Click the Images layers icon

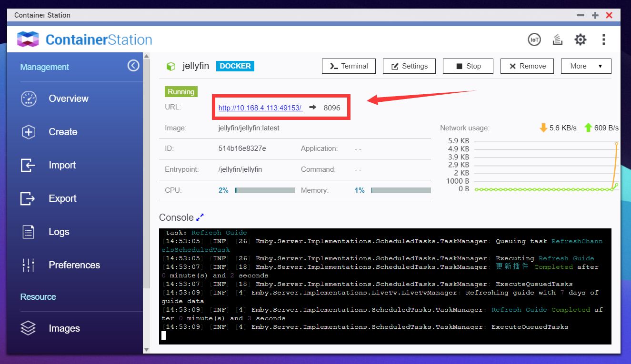coord(29,328)
